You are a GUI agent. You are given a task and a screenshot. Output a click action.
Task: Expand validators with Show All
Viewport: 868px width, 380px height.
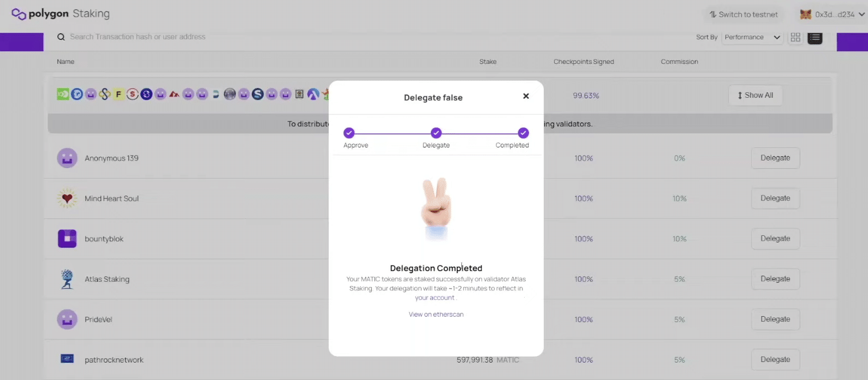755,96
